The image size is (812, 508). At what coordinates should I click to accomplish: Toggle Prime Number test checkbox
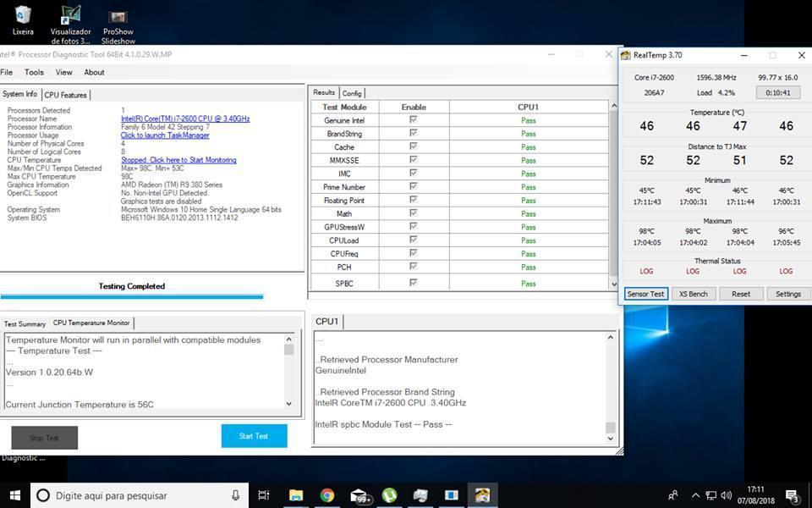414,186
